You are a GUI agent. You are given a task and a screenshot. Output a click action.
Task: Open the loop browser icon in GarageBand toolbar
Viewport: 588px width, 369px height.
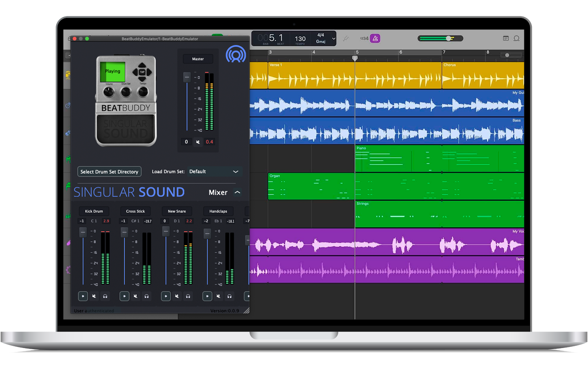coord(516,38)
